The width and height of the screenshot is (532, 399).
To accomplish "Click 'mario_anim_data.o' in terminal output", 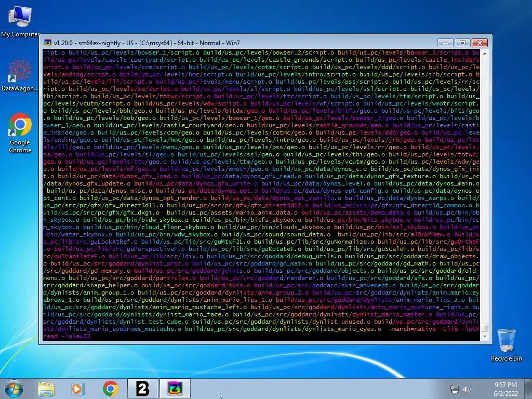I will 267,212.
